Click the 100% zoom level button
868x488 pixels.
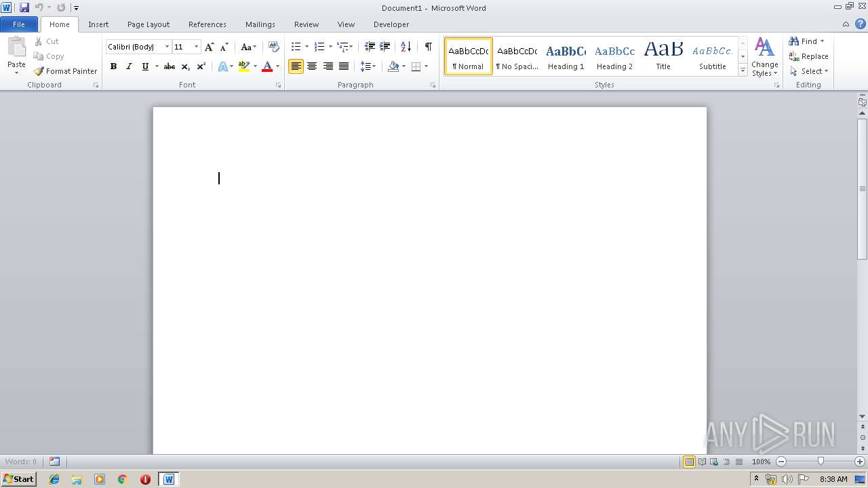coord(761,462)
